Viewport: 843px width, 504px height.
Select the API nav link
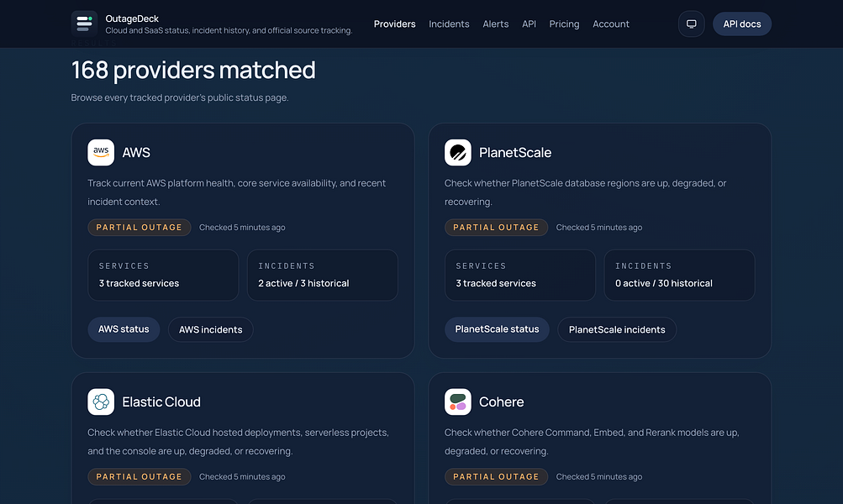coord(529,24)
